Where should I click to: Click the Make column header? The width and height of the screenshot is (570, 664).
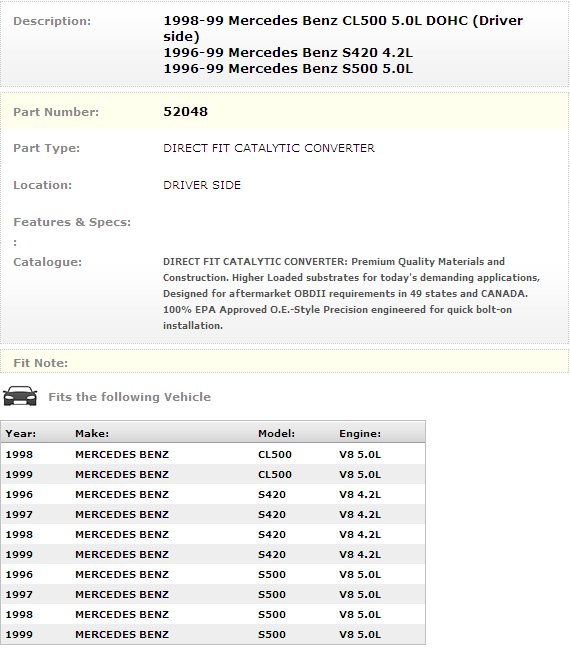[92, 433]
